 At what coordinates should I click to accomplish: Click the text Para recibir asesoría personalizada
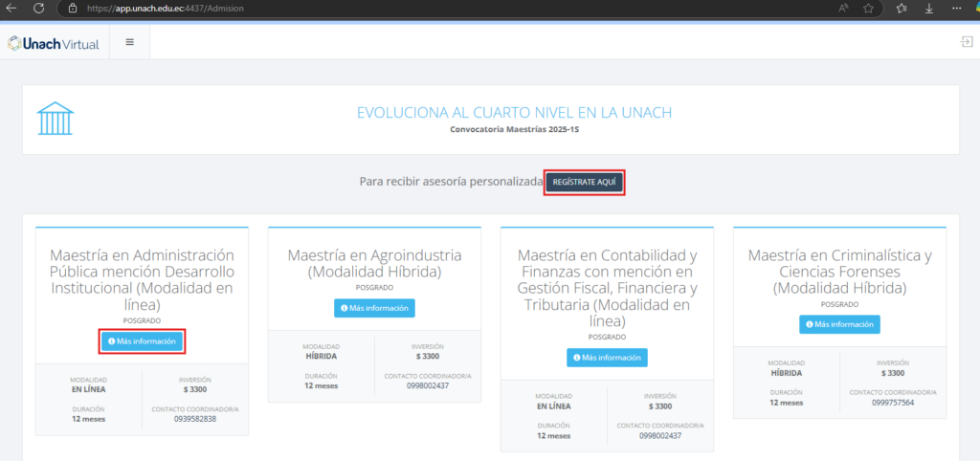[452, 182]
